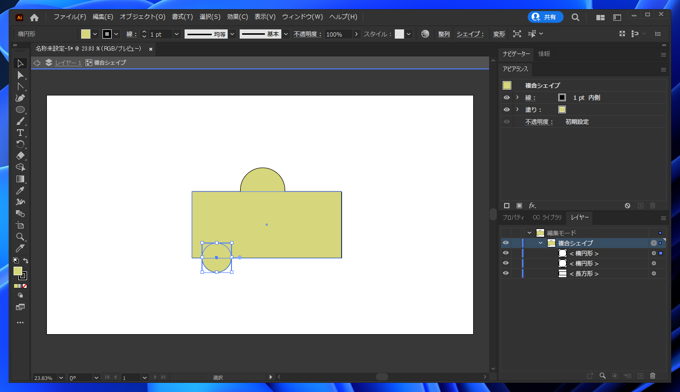Switch to プロパティ tab

pos(513,218)
